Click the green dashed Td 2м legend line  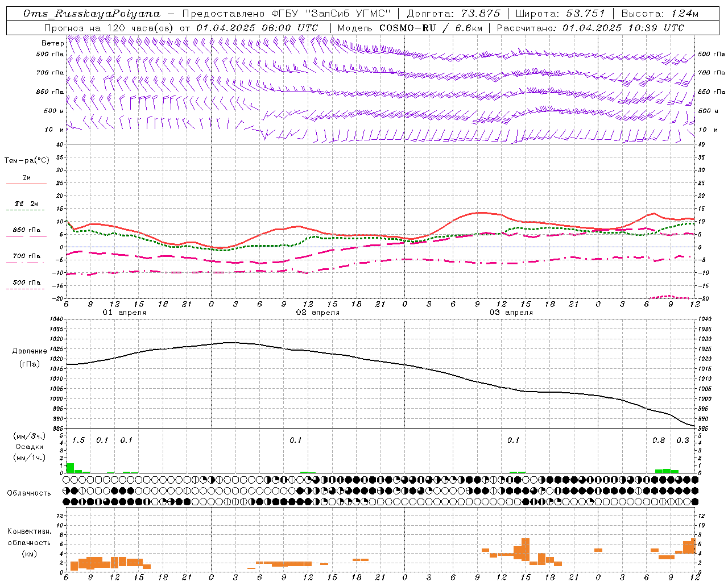tap(26, 210)
